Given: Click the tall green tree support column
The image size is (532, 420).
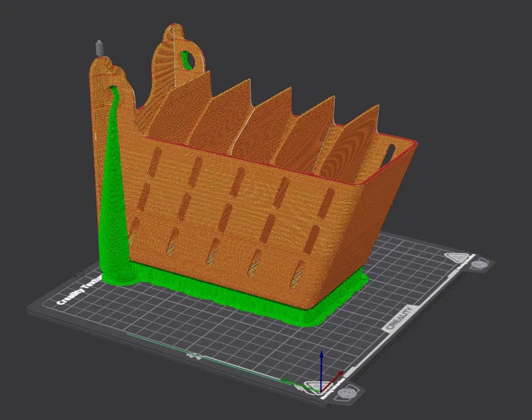Looking at the screenshot, I should (114, 190).
